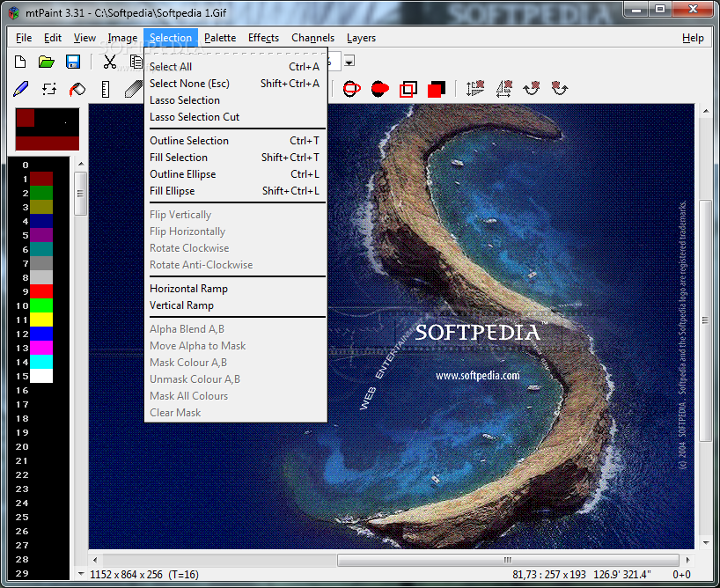Open an image file via folder icon
This screenshot has height=588, width=720.
47,62
